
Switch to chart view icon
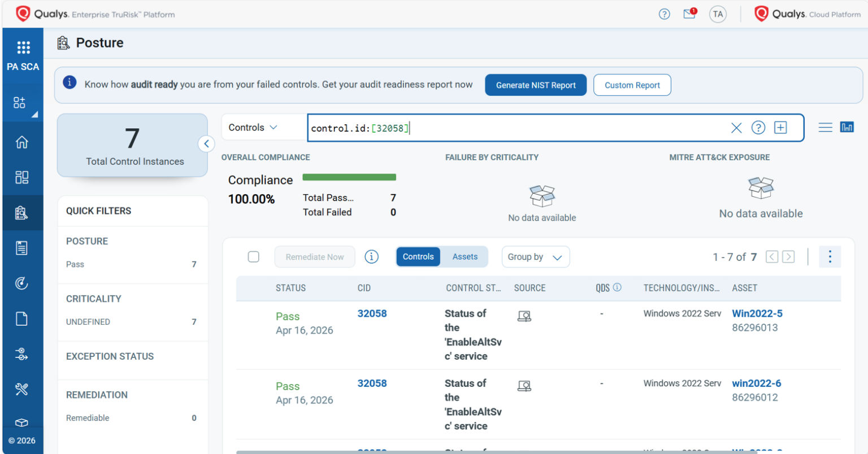click(847, 127)
